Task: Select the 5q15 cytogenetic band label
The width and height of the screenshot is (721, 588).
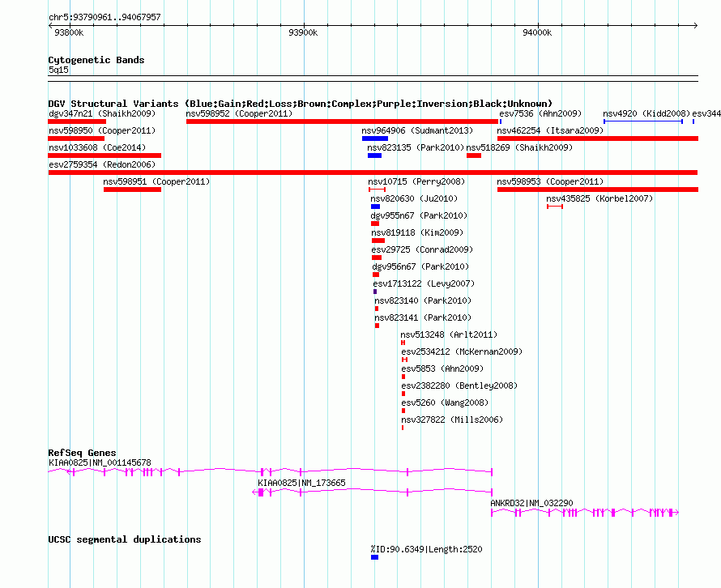Action: 58,70
